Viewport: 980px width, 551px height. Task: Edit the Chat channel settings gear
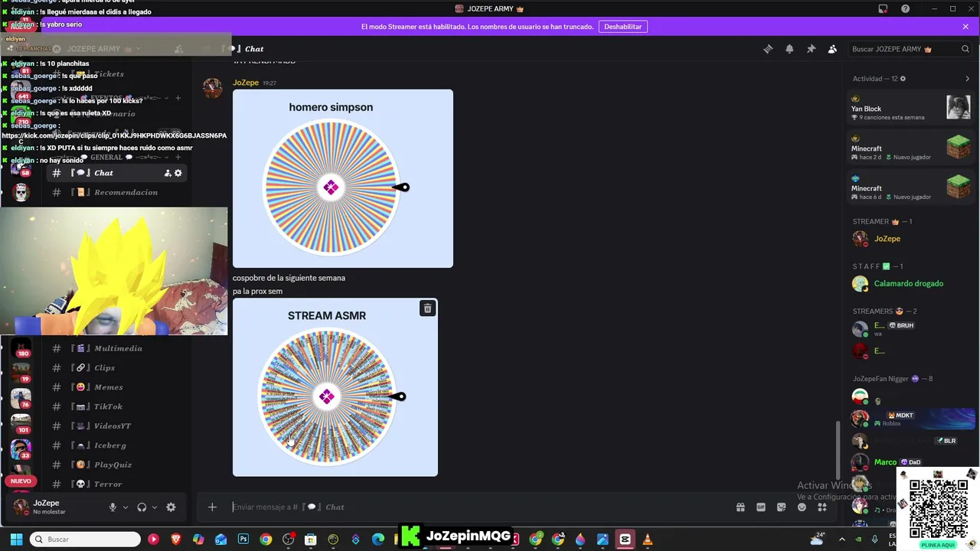[x=178, y=173]
